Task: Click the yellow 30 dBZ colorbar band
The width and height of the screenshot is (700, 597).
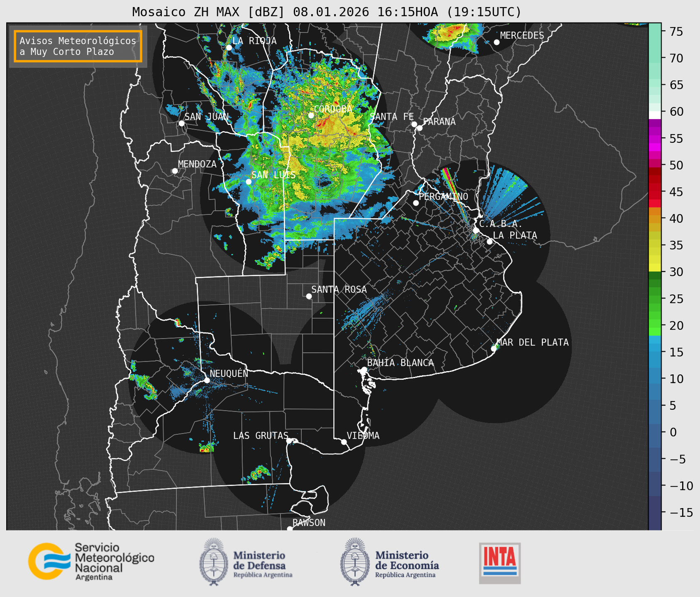Action: (655, 268)
